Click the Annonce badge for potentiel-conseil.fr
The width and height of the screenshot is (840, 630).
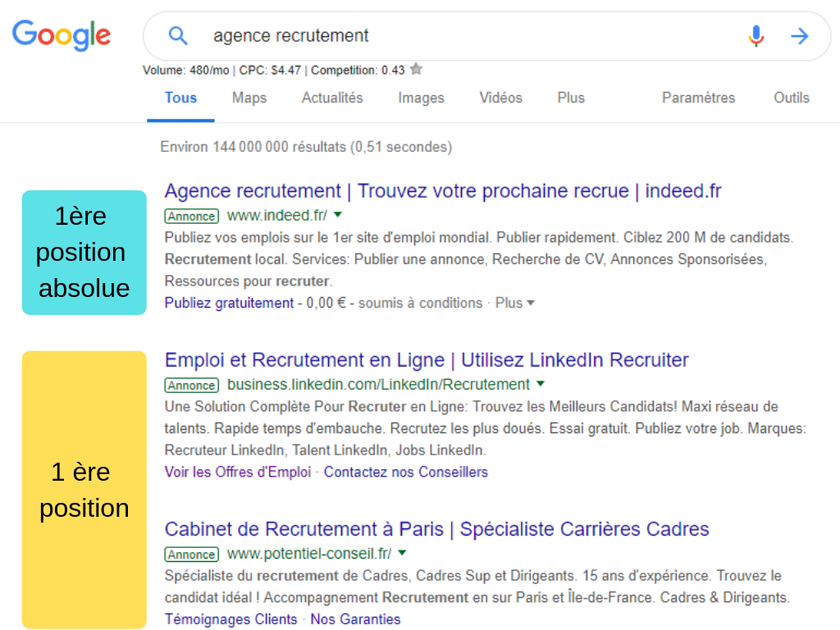(192, 554)
